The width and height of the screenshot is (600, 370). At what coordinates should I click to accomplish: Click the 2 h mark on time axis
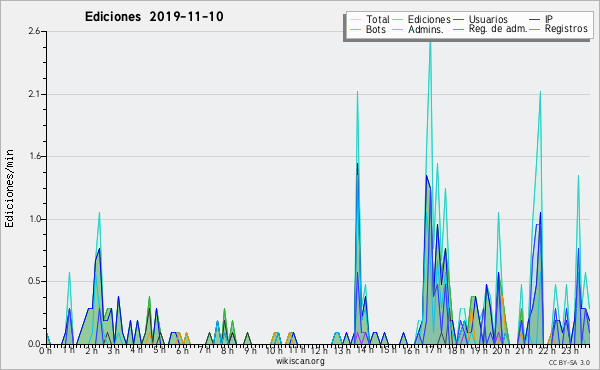[91, 350]
